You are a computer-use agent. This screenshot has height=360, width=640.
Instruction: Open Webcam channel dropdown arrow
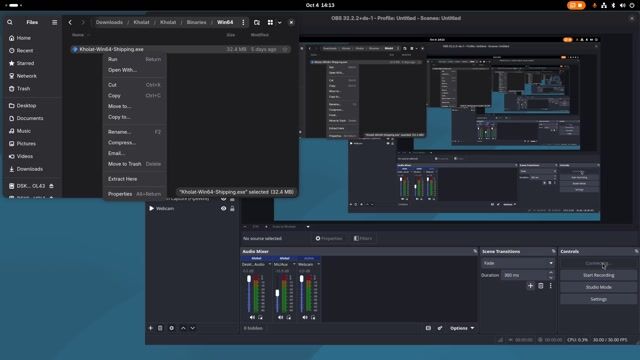pyautogui.click(x=318, y=264)
